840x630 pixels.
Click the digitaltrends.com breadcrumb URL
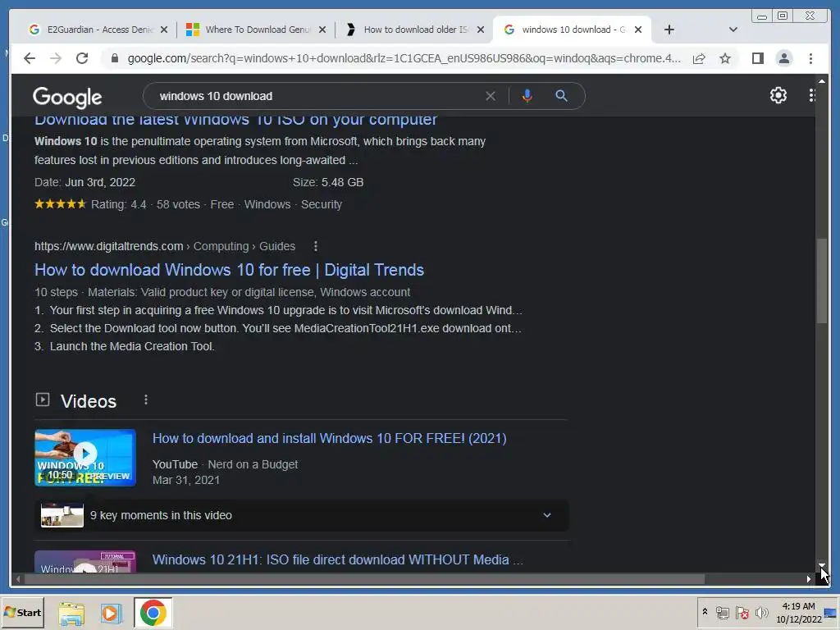click(164, 246)
